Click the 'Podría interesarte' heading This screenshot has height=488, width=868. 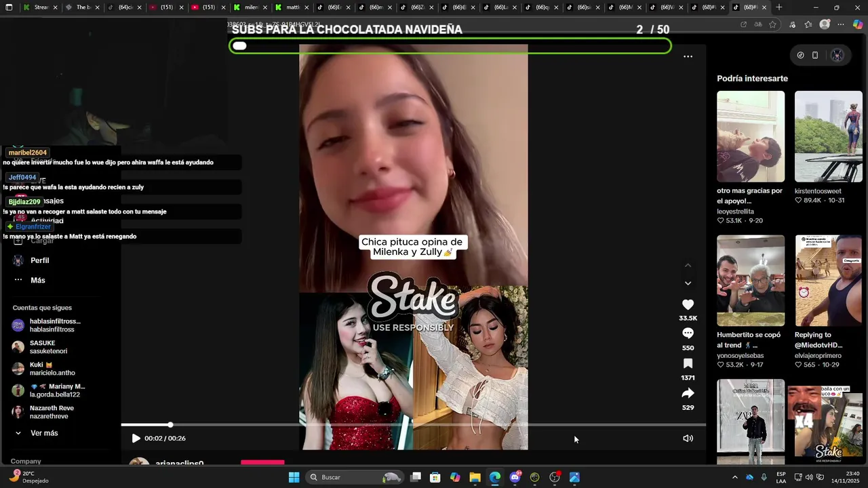point(752,79)
